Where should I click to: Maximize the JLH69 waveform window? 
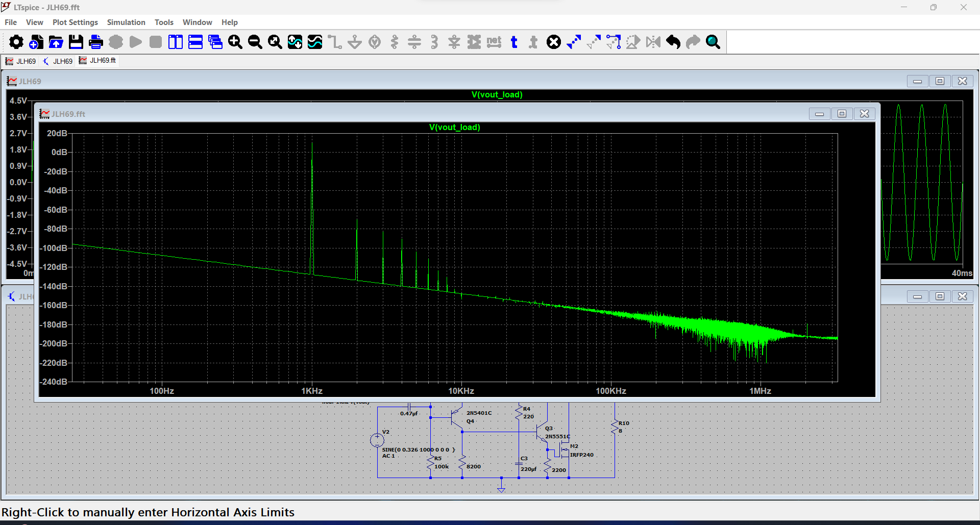point(940,81)
